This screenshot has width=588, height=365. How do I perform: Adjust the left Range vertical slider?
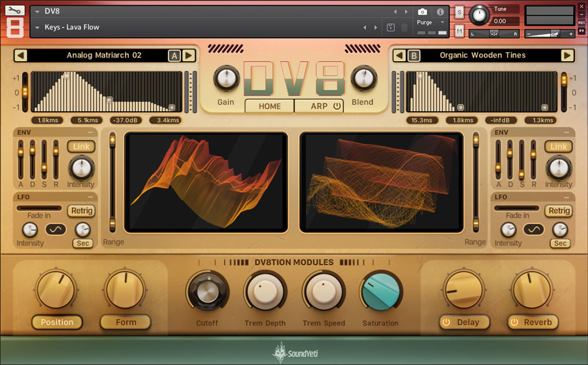[112, 182]
